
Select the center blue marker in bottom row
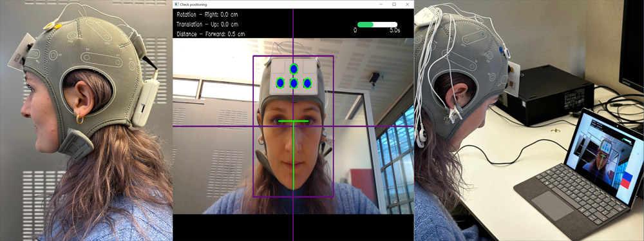click(x=294, y=84)
